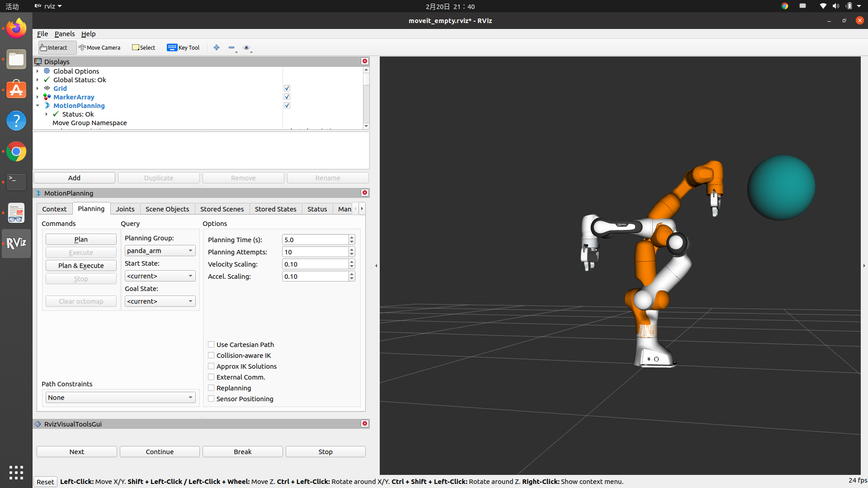Activate the Select tool
Screen dimensions: 868x488
143,47
